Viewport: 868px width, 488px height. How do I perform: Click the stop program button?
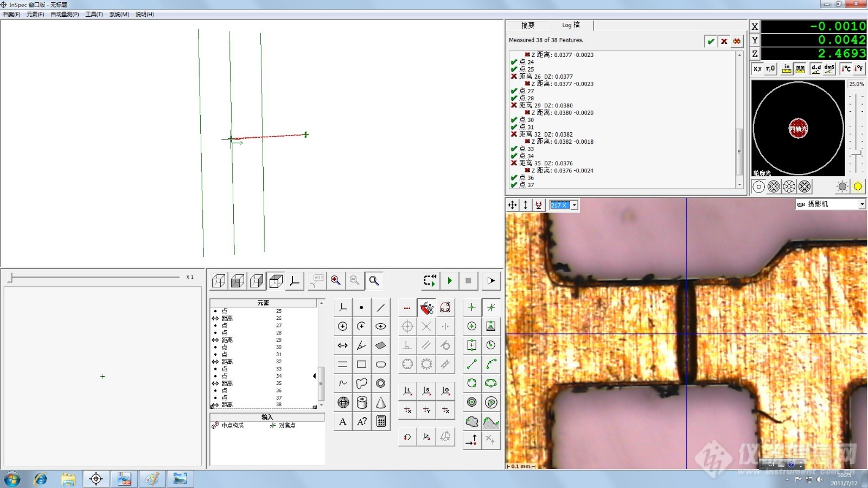468,280
